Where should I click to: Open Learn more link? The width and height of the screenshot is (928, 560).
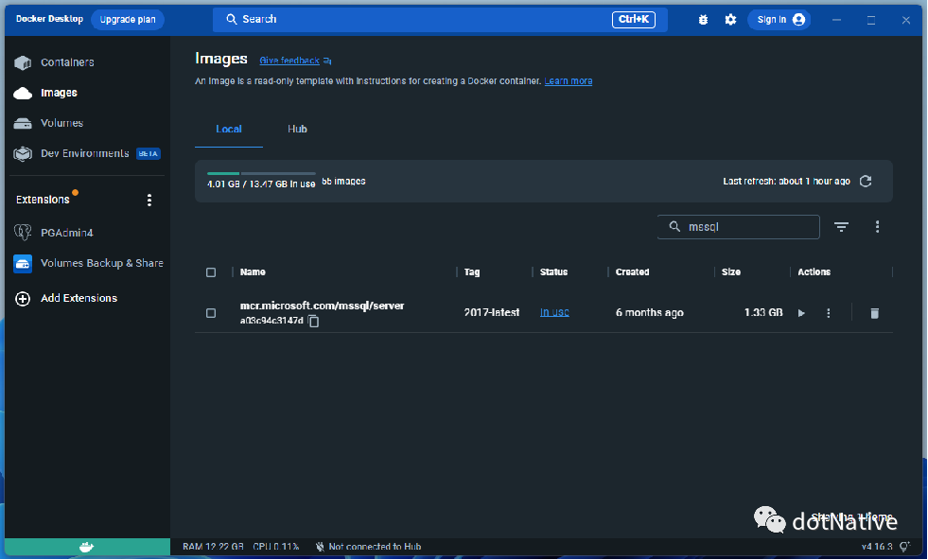pyautogui.click(x=569, y=81)
